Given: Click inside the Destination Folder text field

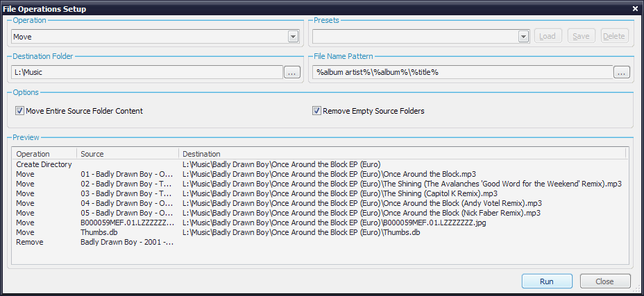Looking at the screenshot, I should tap(146, 72).
